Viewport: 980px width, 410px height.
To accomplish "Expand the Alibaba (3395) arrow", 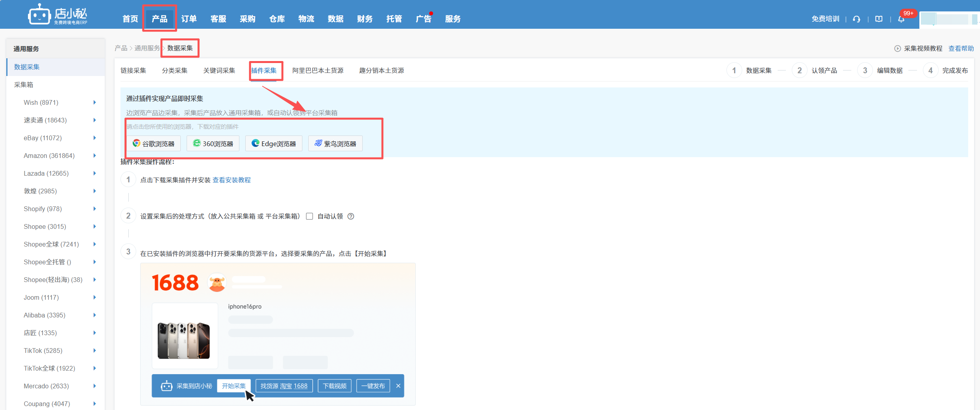I will 94,315.
